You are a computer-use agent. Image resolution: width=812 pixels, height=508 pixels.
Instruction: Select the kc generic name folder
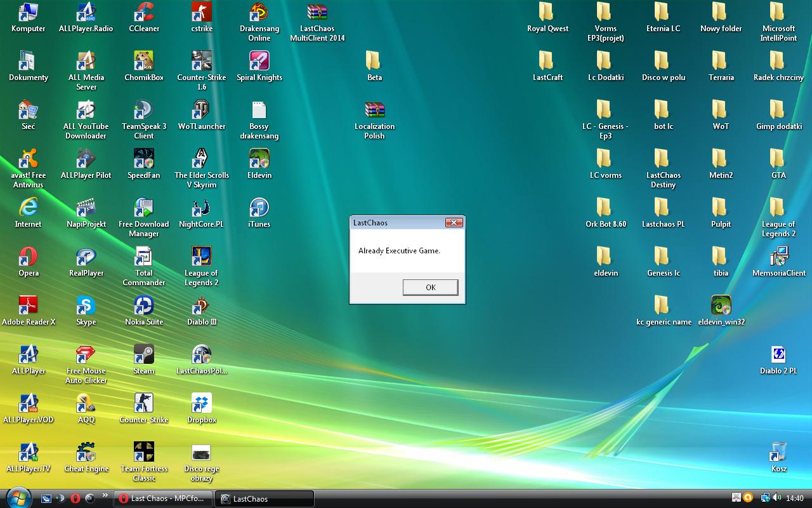(x=664, y=311)
